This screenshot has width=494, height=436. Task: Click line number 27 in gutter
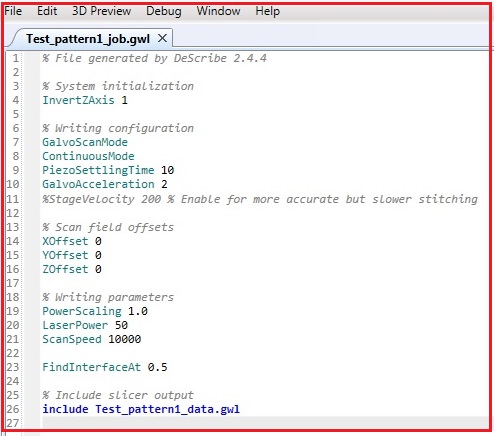(x=13, y=423)
